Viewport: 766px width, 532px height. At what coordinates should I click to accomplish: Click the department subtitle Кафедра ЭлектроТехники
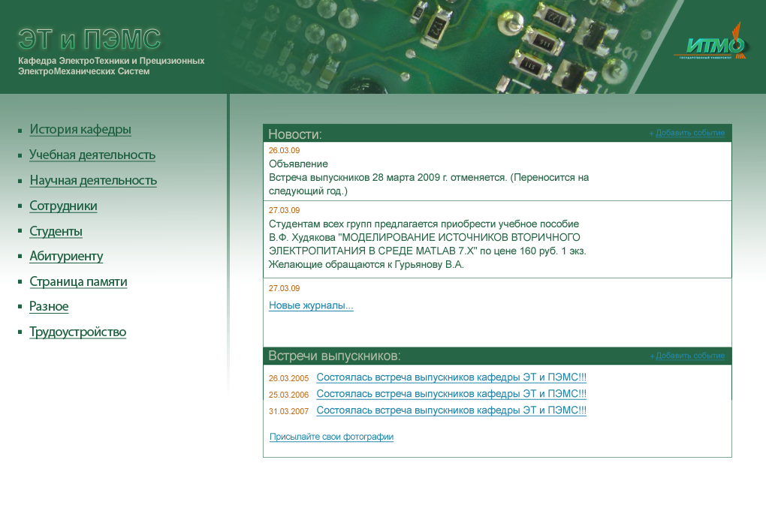pyautogui.click(x=111, y=66)
